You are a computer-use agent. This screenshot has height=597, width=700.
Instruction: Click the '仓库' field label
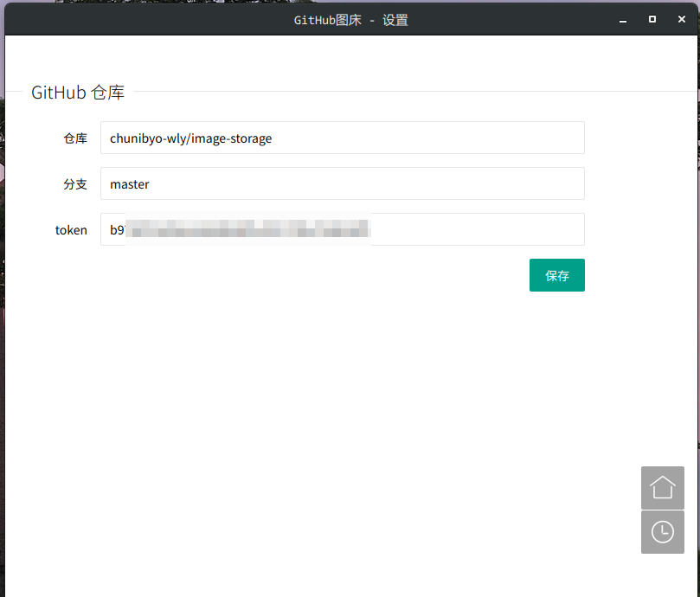pos(75,138)
